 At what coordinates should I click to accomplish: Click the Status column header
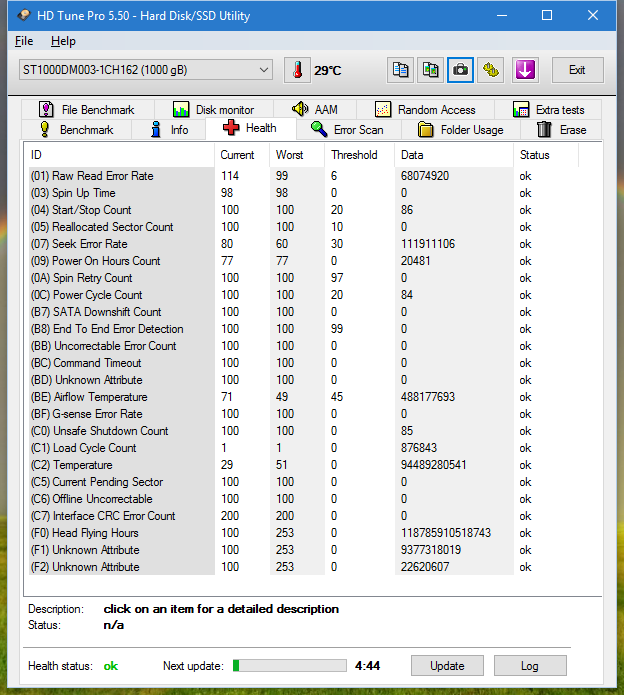546,155
